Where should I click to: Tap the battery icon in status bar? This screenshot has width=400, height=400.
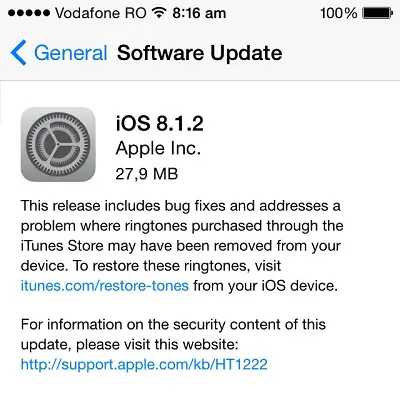click(x=378, y=13)
